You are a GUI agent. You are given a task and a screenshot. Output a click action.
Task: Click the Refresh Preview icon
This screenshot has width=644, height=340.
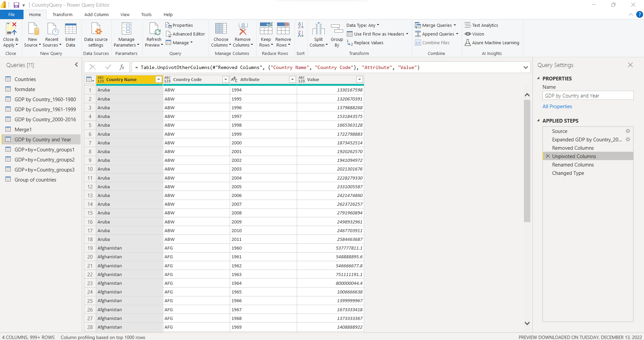pos(154,29)
